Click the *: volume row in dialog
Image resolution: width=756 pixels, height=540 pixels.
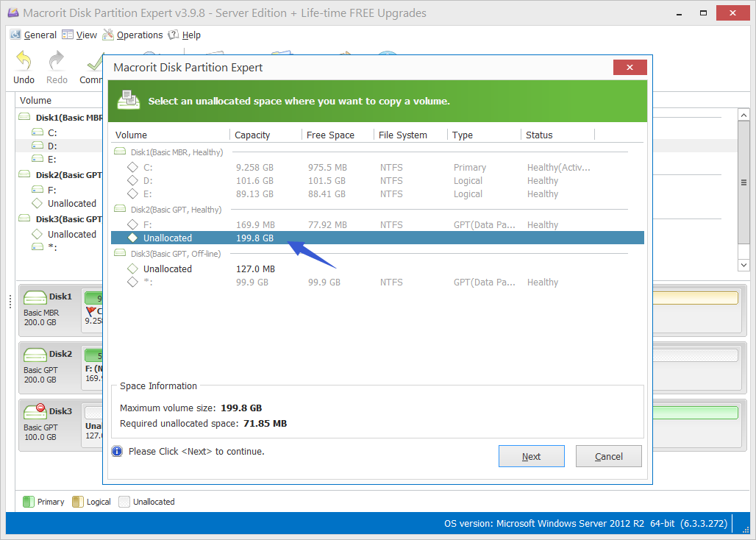[x=377, y=282]
